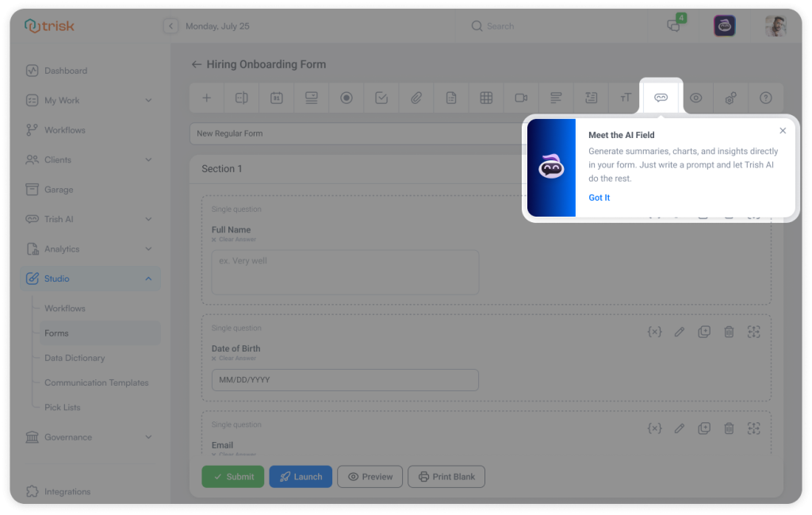The height and width of the screenshot is (515, 812).
Task: Click the Print Blank button
Action: pos(446,477)
